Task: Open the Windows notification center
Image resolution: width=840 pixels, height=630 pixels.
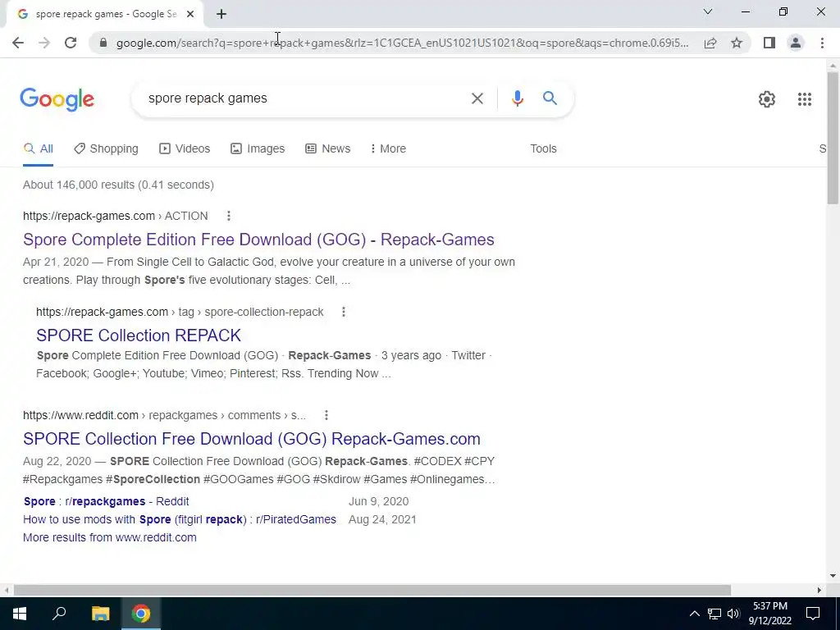Action: pyautogui.click(x=813, y=614)
